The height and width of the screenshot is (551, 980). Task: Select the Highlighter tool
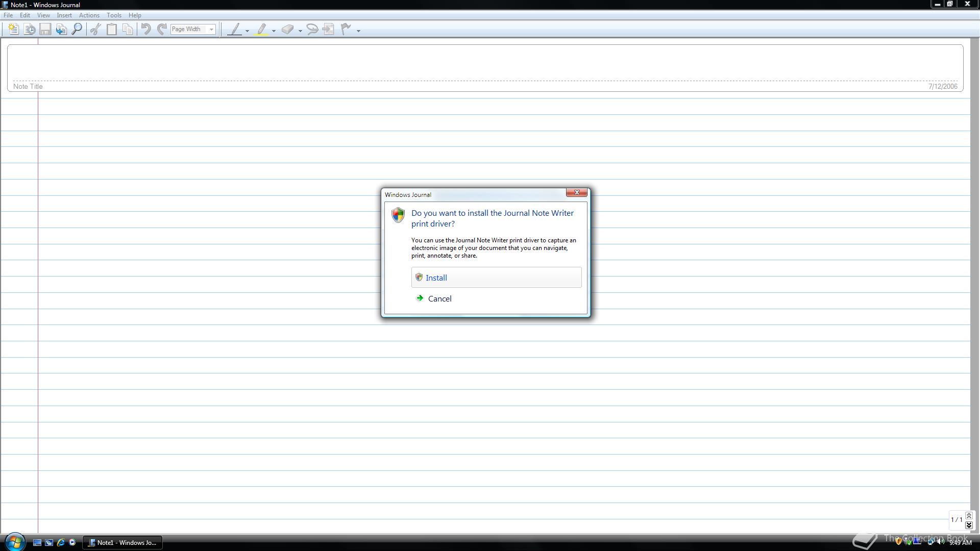click(x=261, y=29)
